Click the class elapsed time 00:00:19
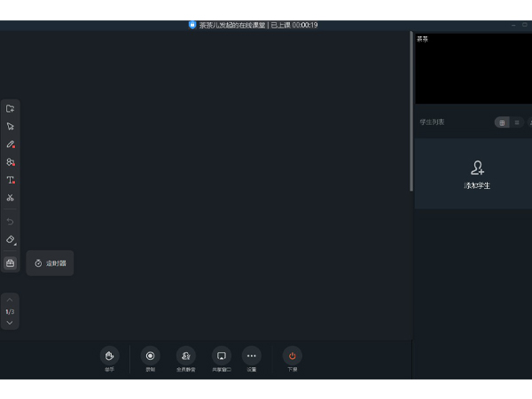 point(305,25)
